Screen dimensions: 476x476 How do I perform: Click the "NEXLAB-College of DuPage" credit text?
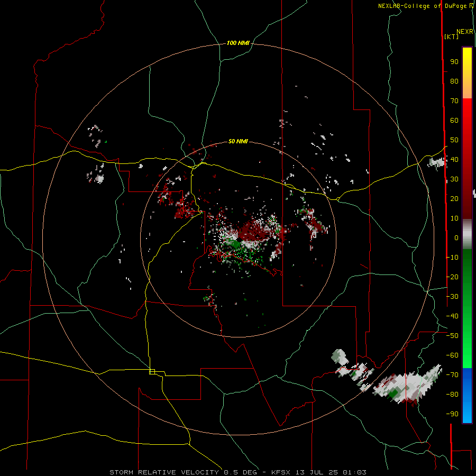tap(423, 6)
